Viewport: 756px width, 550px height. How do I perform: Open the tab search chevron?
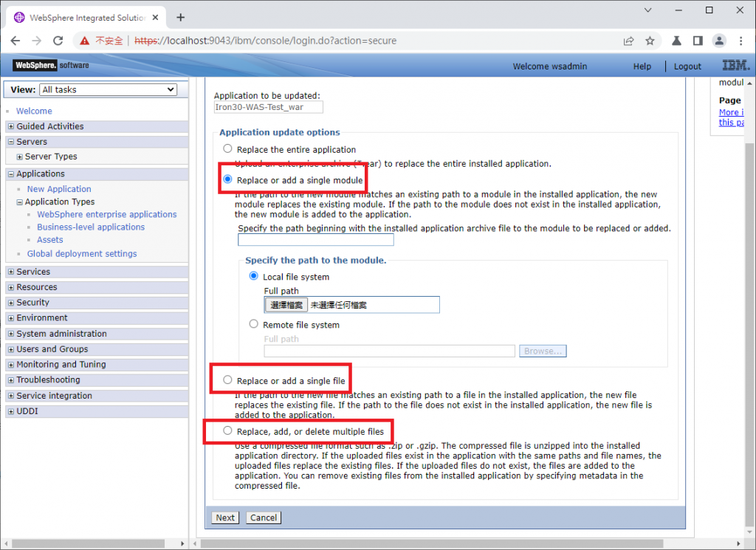point(648,10)
